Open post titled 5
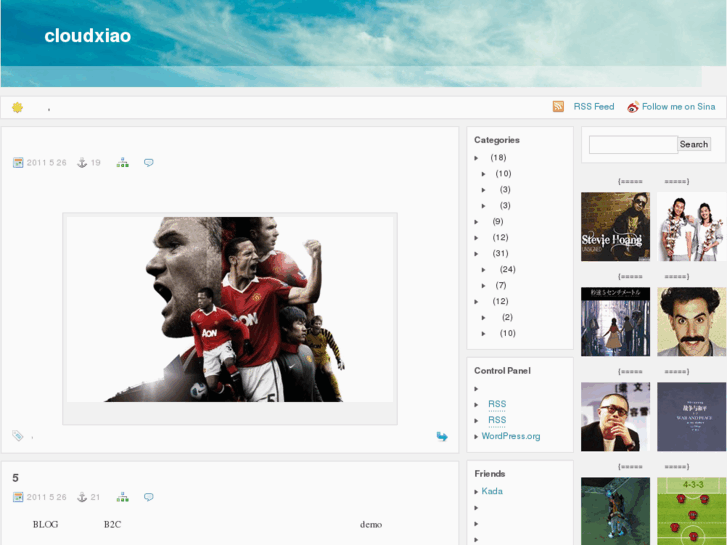 click(x=15, y=478)
